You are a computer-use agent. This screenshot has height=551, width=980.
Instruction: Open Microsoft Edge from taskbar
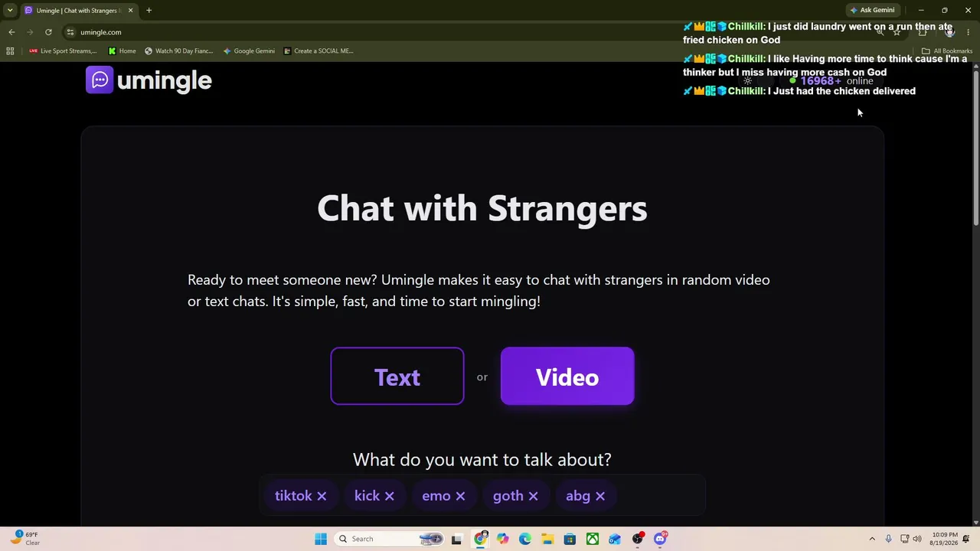524,539
